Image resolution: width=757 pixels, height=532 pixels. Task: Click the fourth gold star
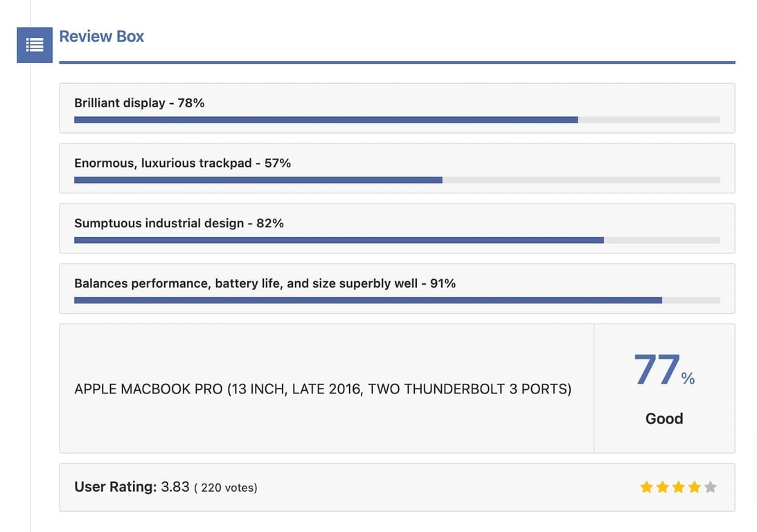coord(695,488)
